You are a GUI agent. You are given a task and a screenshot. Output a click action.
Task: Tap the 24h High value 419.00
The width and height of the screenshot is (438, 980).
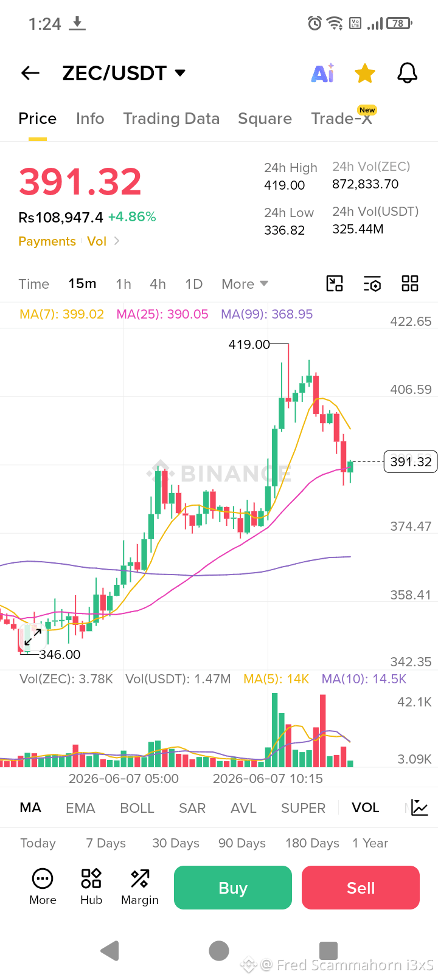pos(284,185)
